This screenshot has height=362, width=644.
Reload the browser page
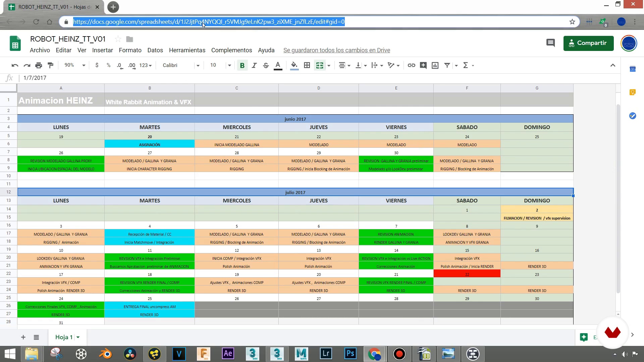(36, 22)
